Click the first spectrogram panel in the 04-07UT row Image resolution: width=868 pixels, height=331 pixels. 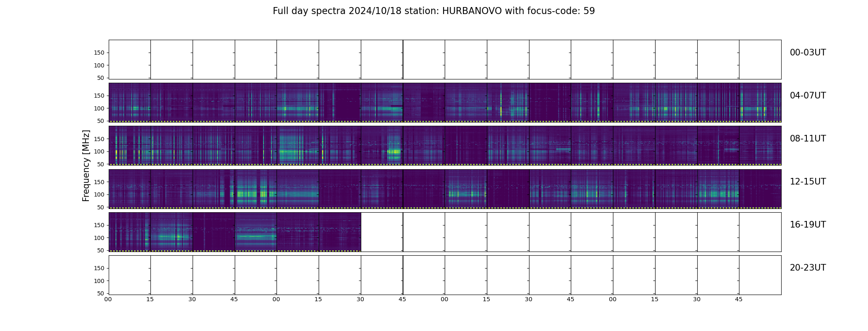(130, 103)
